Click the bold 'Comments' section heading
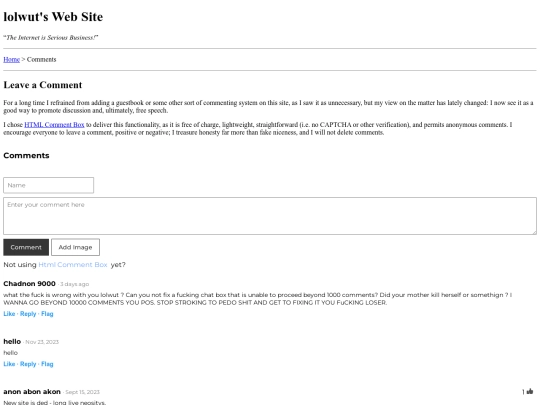Viewport: 540px width, 405px height. pyautogui.click(x=26, y=155)
